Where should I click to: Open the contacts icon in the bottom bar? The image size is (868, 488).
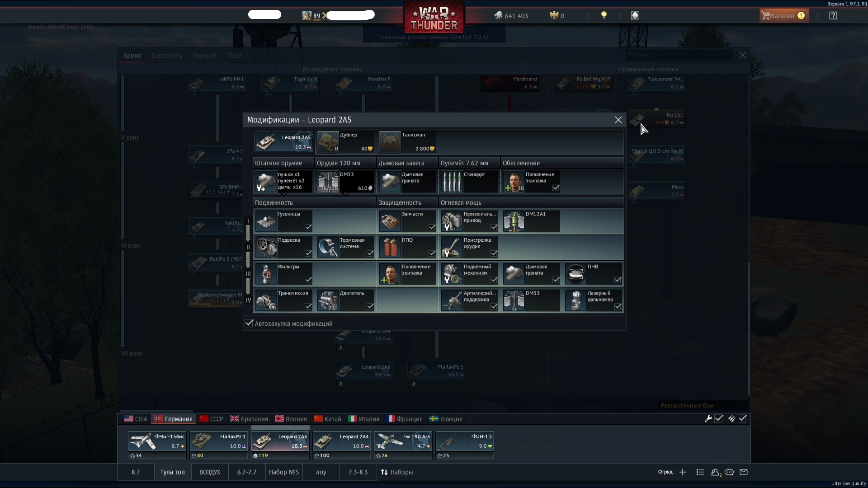pos(715,472)
